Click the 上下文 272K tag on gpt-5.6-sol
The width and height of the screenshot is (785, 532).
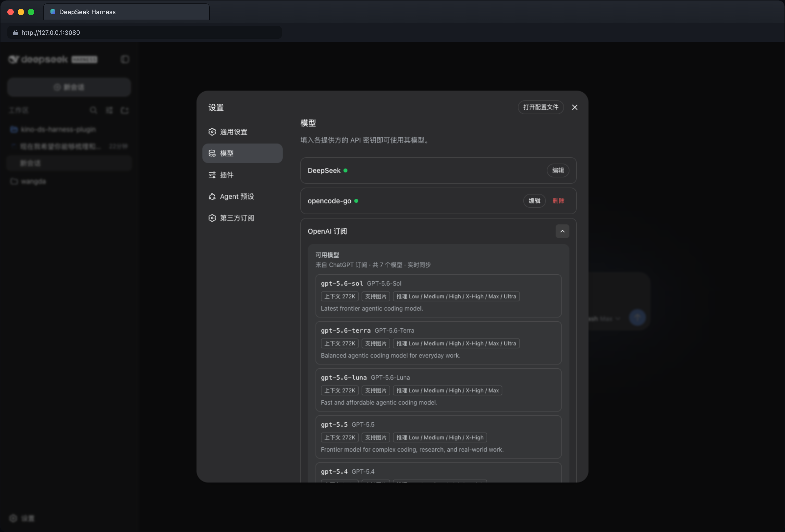pyautogui.click(x=340, y=297)
